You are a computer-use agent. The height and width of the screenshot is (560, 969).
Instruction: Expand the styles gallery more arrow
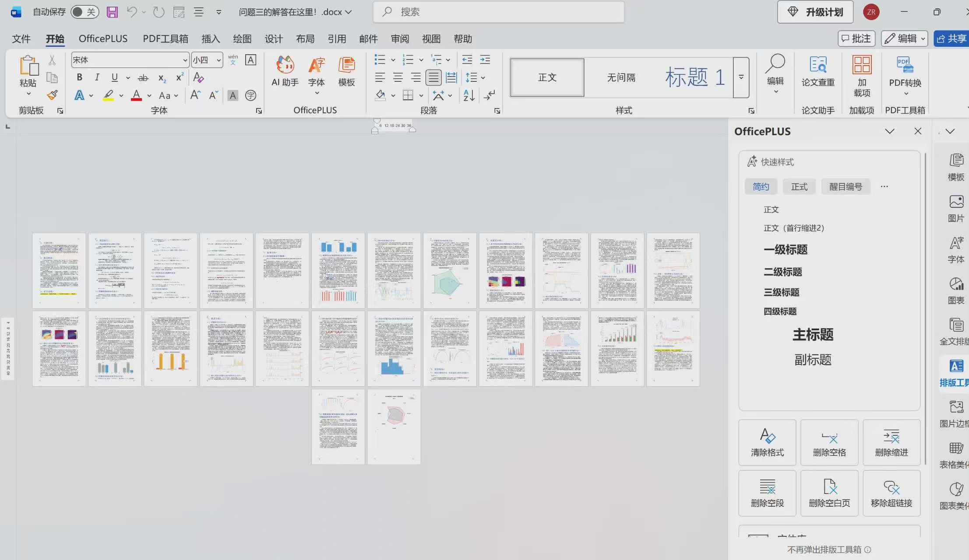[741, 77]
